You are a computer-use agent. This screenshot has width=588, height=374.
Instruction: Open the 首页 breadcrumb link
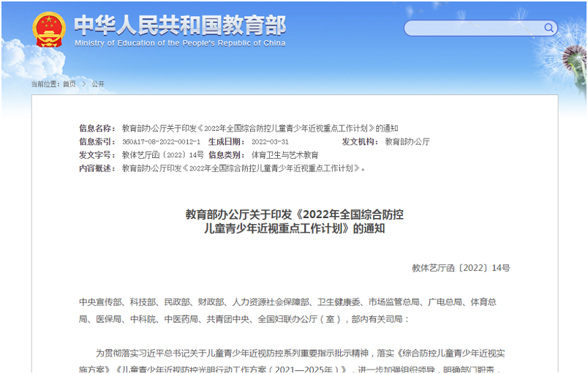click(x=69, y=84)
